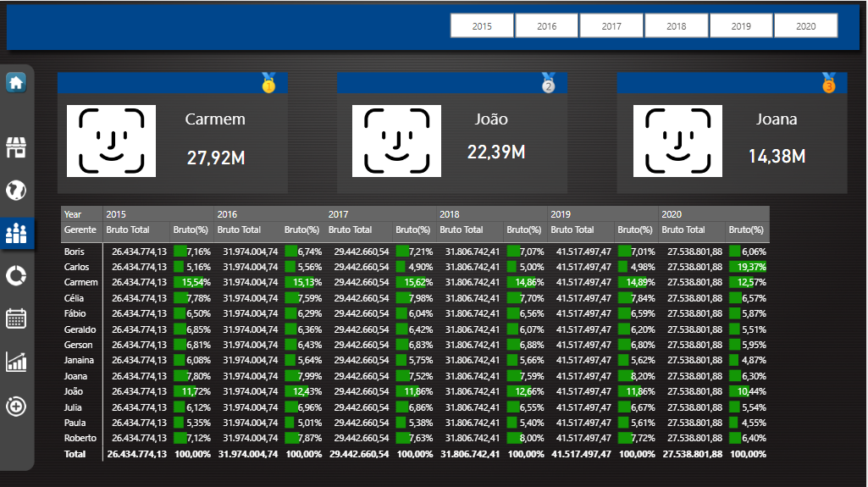Open the bar chart growth icon
This screenshot has width=868, height=487.
(x=16, y=362)
